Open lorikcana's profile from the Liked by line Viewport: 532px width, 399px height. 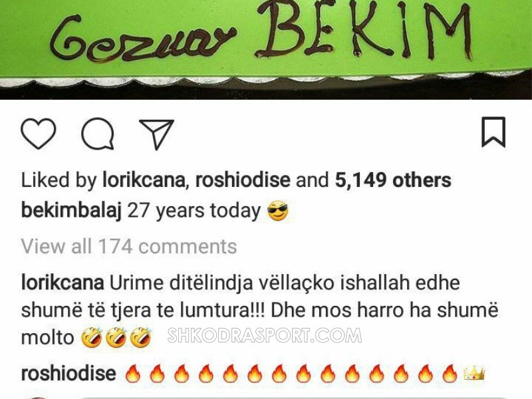coord(144,180)
